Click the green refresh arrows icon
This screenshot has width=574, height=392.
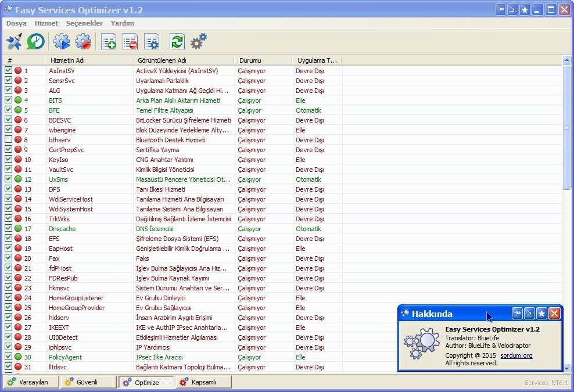point(177,41)
